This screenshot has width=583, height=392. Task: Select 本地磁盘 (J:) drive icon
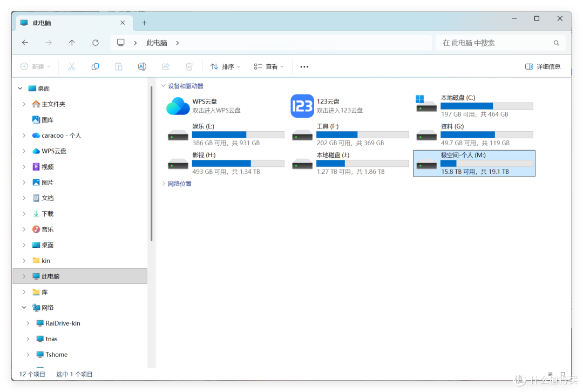point(302,164)
